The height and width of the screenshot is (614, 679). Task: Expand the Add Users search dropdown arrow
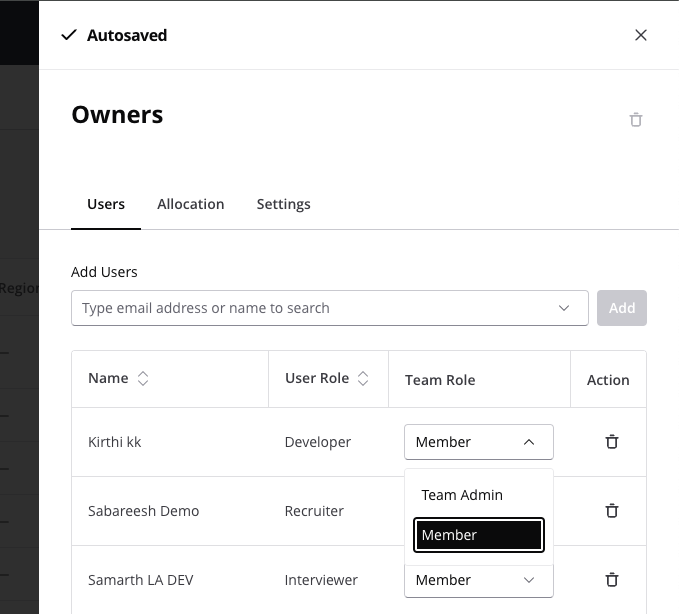(564, 308)
